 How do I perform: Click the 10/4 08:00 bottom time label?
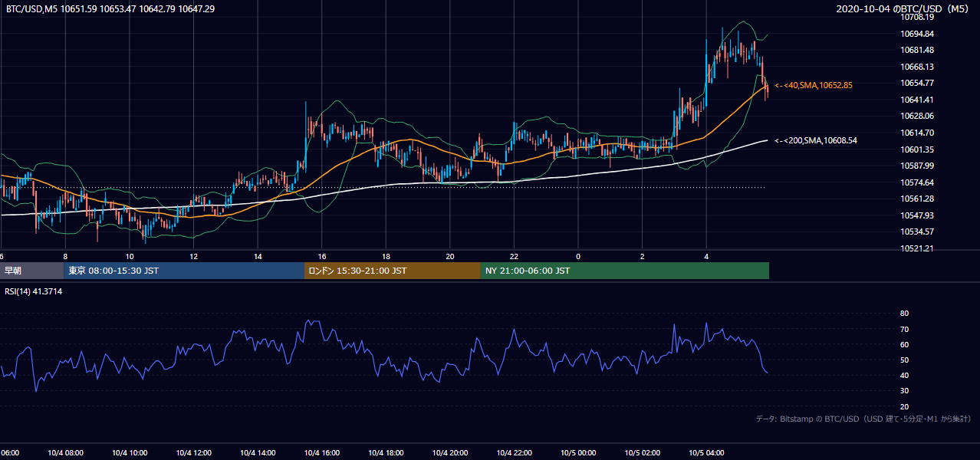click(x=65, y=452)
